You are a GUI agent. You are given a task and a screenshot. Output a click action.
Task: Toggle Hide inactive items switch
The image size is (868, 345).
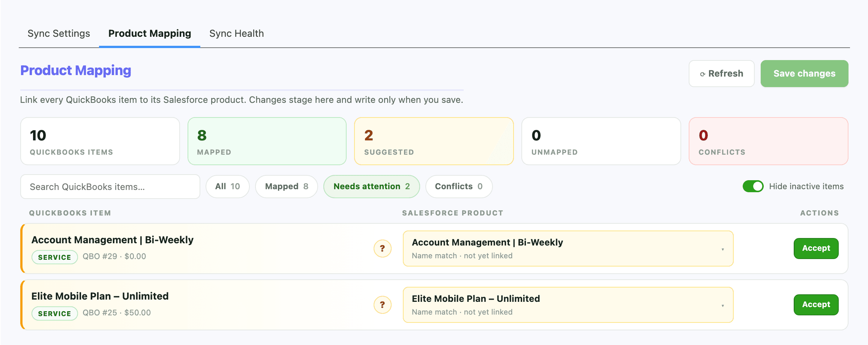pos(753,186)
